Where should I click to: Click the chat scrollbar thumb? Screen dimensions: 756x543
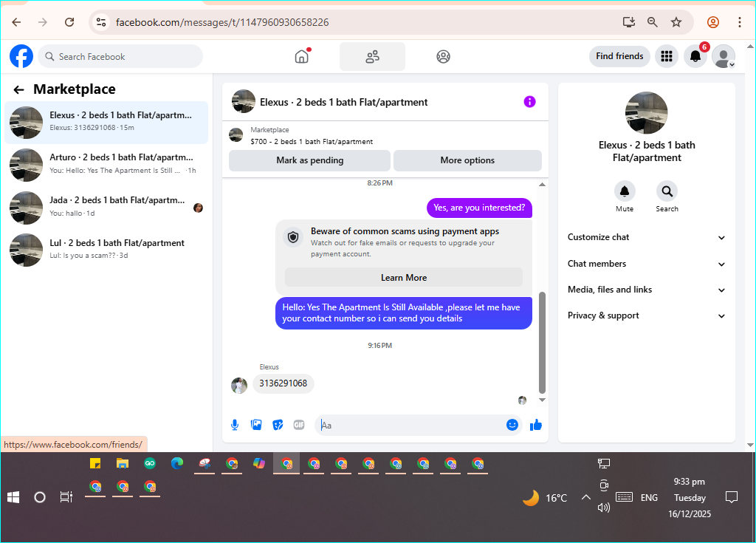542,343
